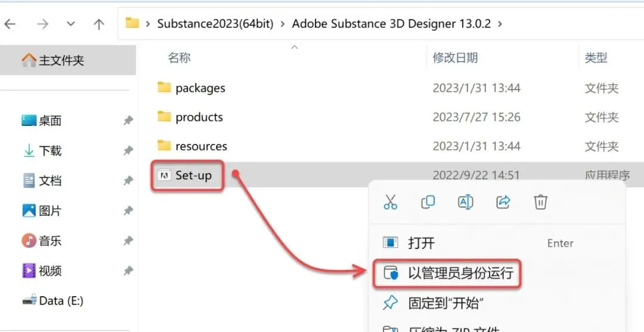Open the packages folder
This screenshot has height=332, width=644.
(x=200, y=88)
